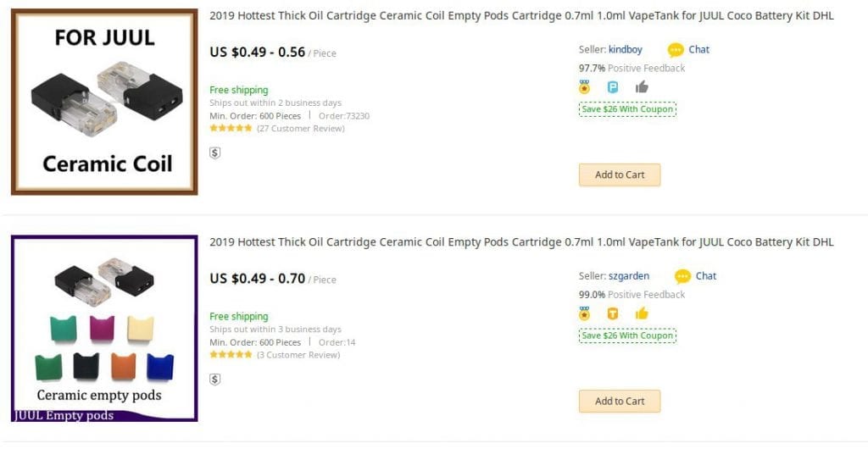This screenshot has height=449, width=868.
Task: Add the $0.49 - 0.70 item to cart
Action: tap(620, 401)
